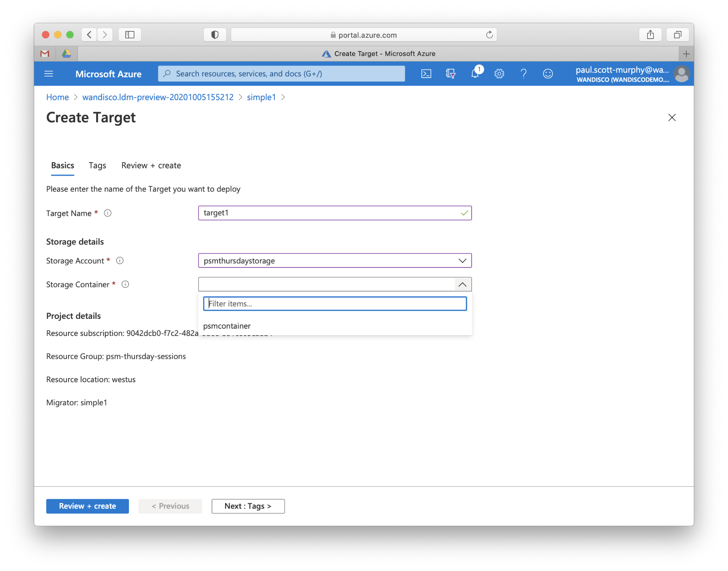Click Storage Container info icon
Screen dimensions: 728x571
pos(125,284)
